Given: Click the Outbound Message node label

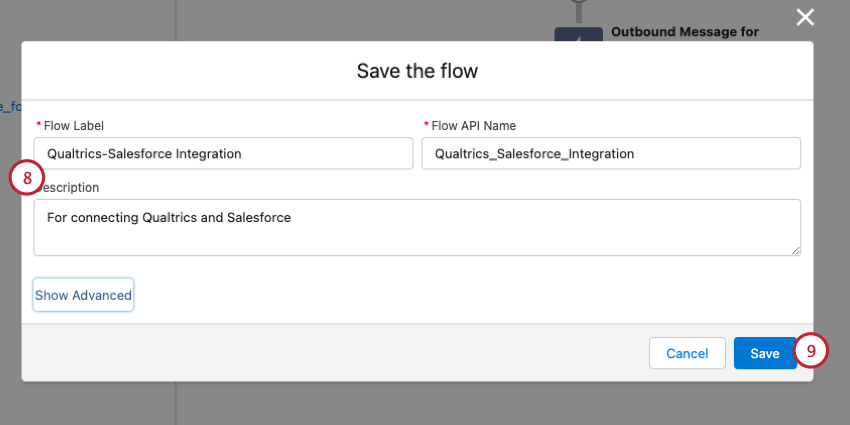Looking at the screenshot, I should coord(684,32).
